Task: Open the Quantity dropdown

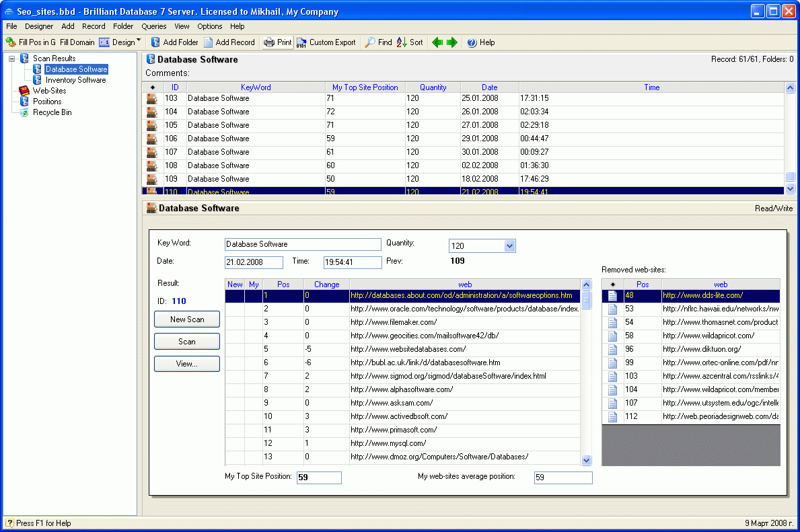Action: [x=509, y=246]
